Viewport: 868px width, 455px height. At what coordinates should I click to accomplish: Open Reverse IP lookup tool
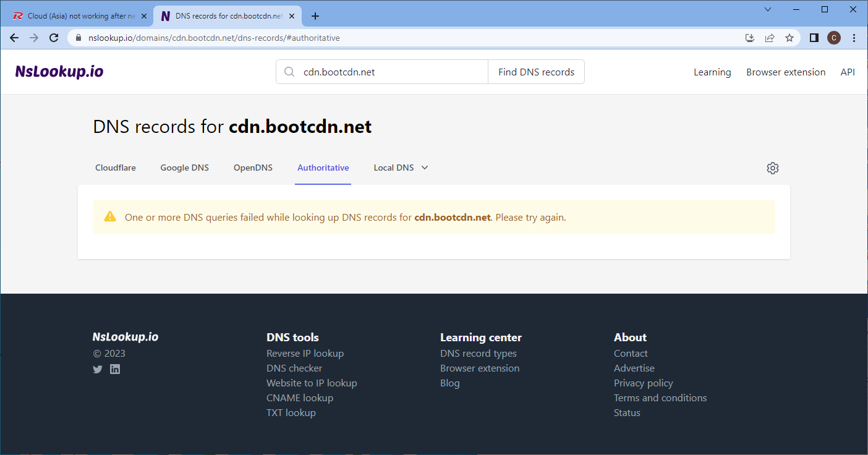pyautogui.click(x=305, y=354)
